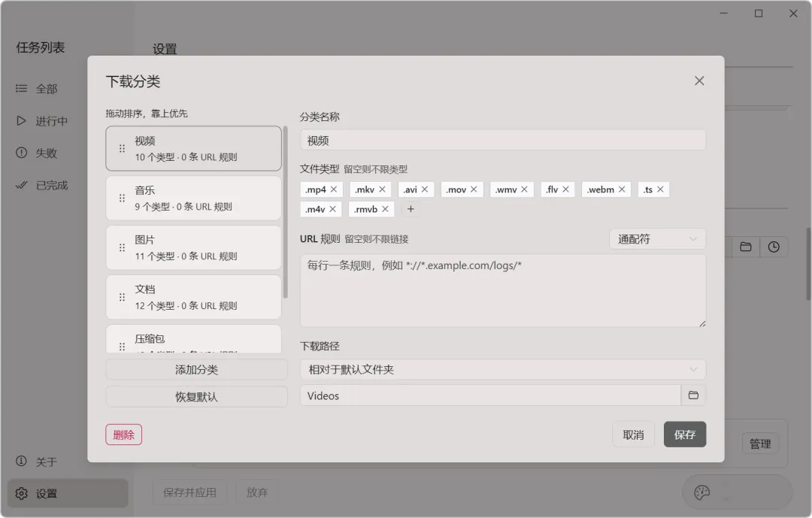Click the .rmvb tag label
812x518 pixels.
coord(365,209)
